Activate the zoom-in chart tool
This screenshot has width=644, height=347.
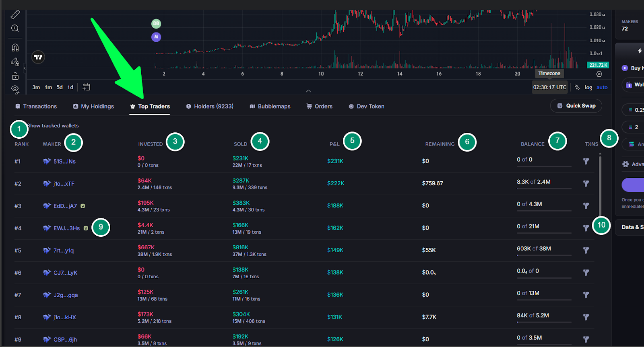pyautogui.click(x=15, y=28)
